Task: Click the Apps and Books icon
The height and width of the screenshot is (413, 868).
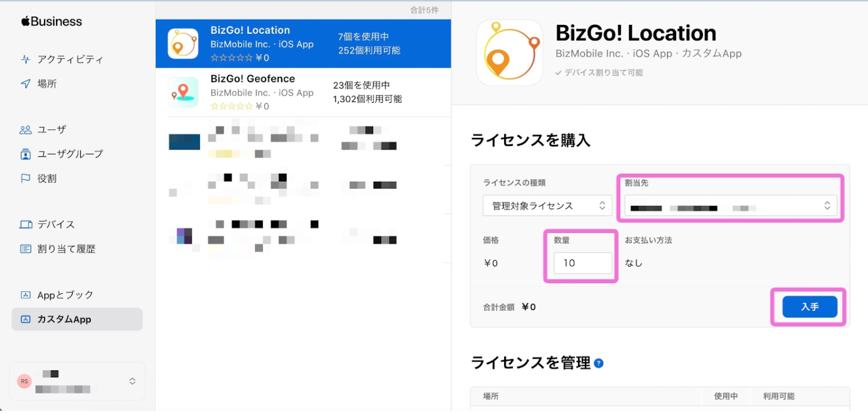Action: tap(25, 295)
